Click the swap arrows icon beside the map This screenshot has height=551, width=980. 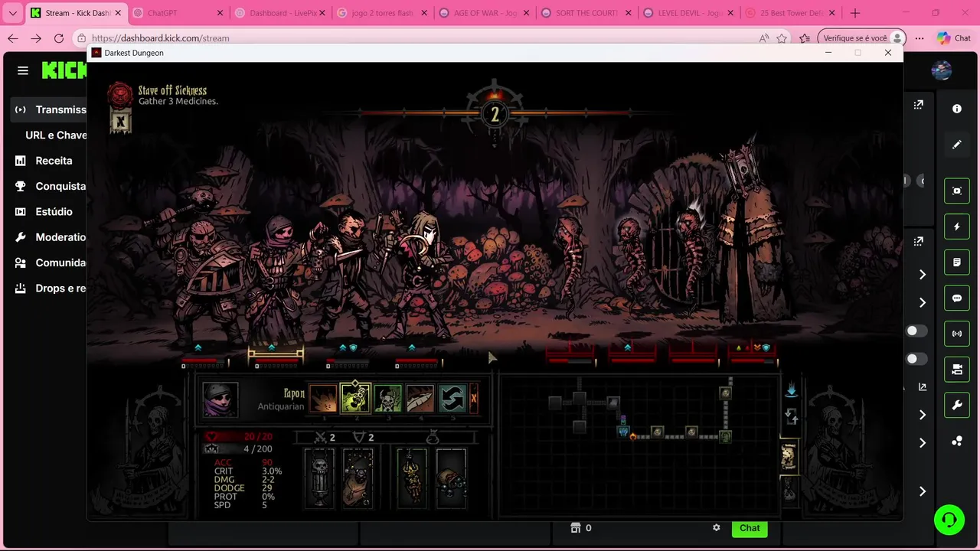pyautogui.click(x=791, y=417)
